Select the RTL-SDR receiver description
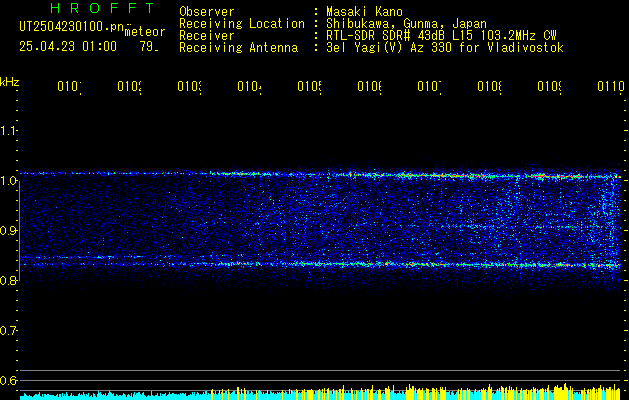629x400 pixels. coord(441,36)
